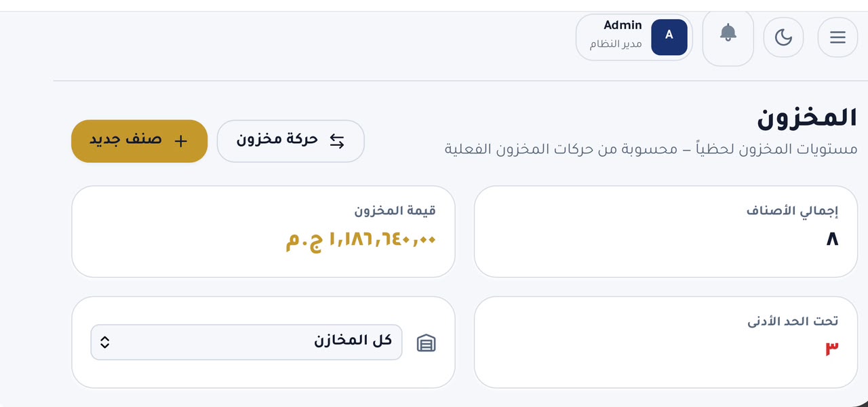
Task: Click the total items count ٨
Action: pos(832,239)
